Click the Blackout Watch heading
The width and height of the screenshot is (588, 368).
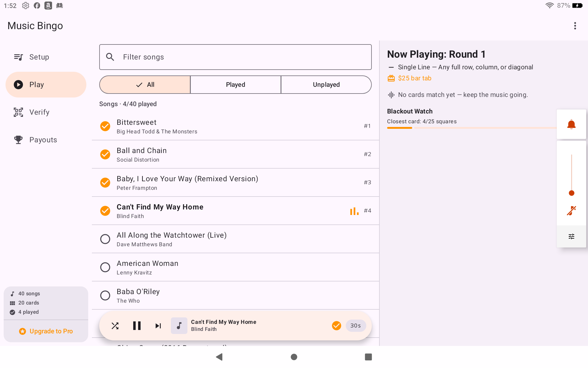coord(410,111)
